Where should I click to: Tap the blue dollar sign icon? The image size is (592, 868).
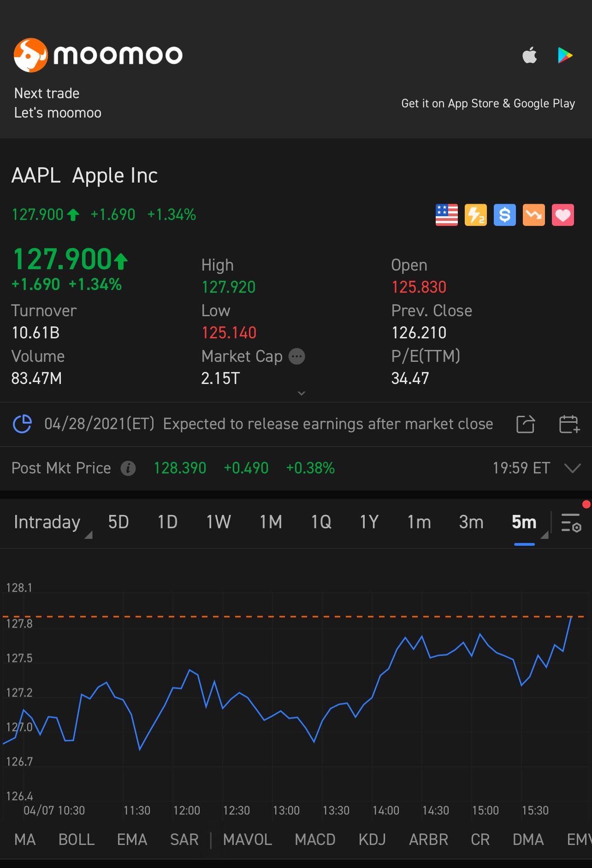pos(505,215)
